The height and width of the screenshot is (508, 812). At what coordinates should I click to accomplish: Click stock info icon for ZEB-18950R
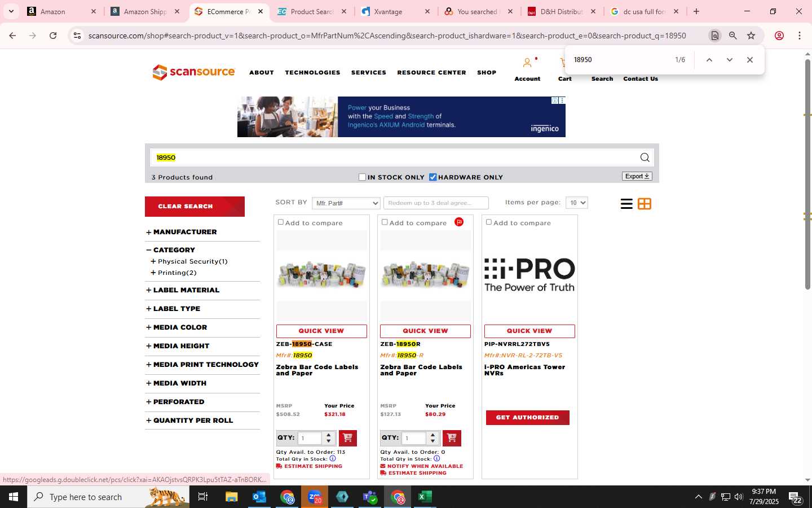coord(436,458)
